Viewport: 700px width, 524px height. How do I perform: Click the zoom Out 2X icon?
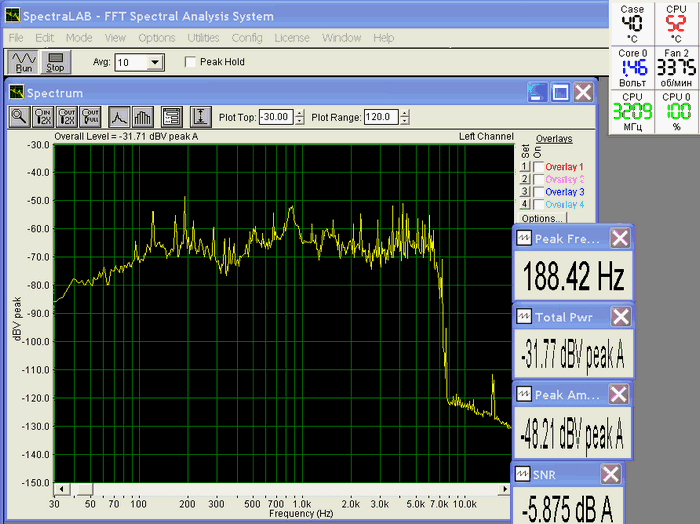click(x=68, y=116)
